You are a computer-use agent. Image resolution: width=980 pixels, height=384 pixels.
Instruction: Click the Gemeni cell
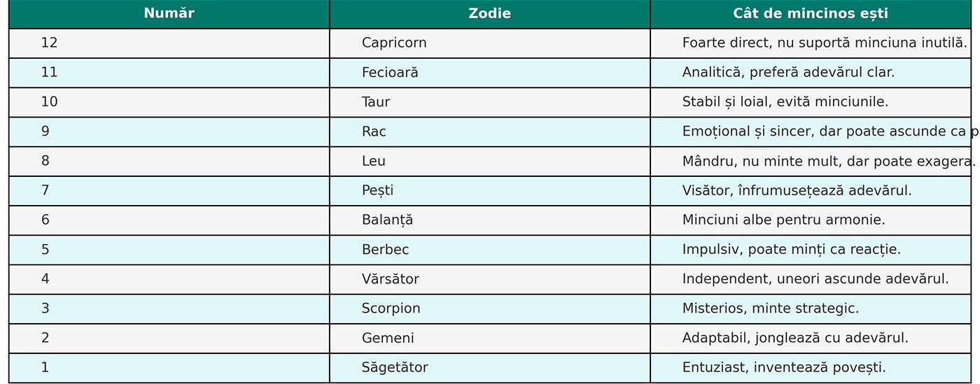[388, 339]
